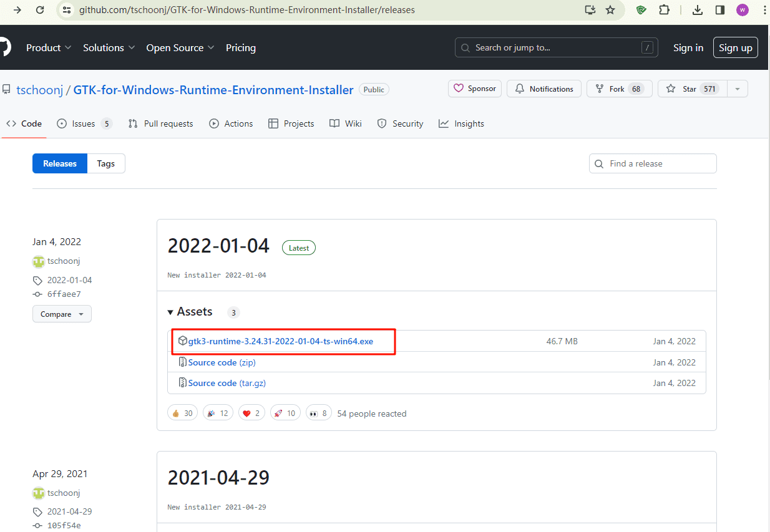Viewport: 770px width, 532px height.
Task: Click the browser address bar URL
Action: tap(246, 10)
